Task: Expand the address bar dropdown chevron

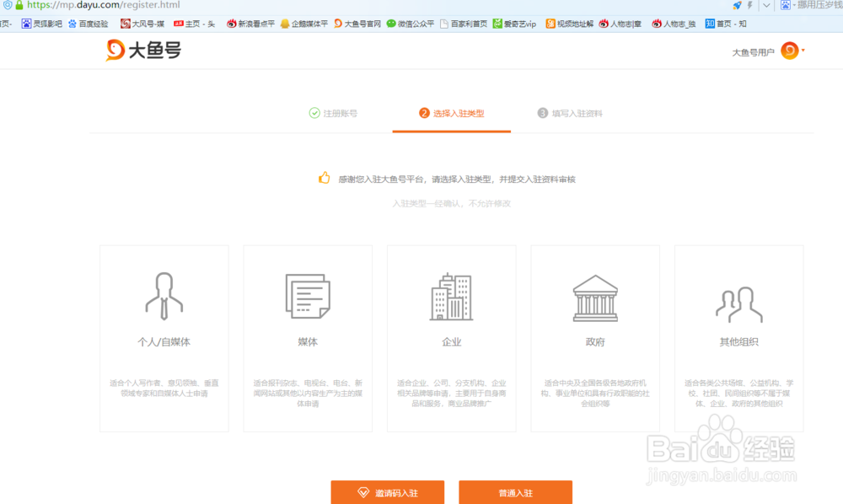Action: [766, 5]
